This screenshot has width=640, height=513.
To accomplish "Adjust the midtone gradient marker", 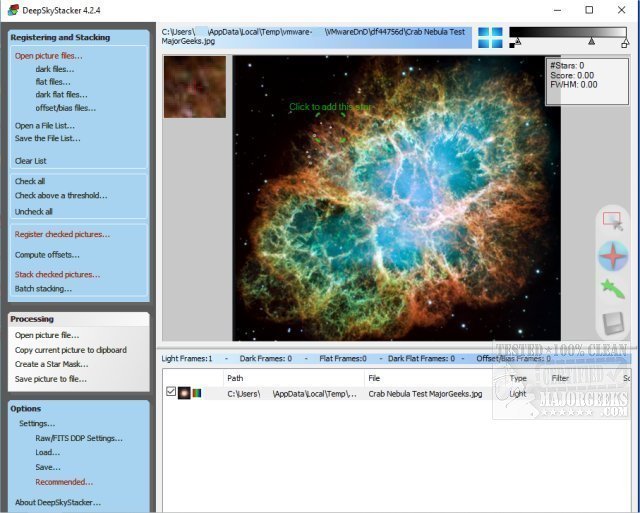I will [591, 42].
